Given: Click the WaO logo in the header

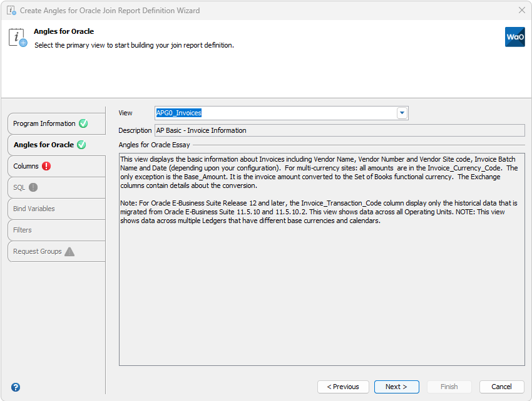Looking at the screenshot, I should coord(514,37).
